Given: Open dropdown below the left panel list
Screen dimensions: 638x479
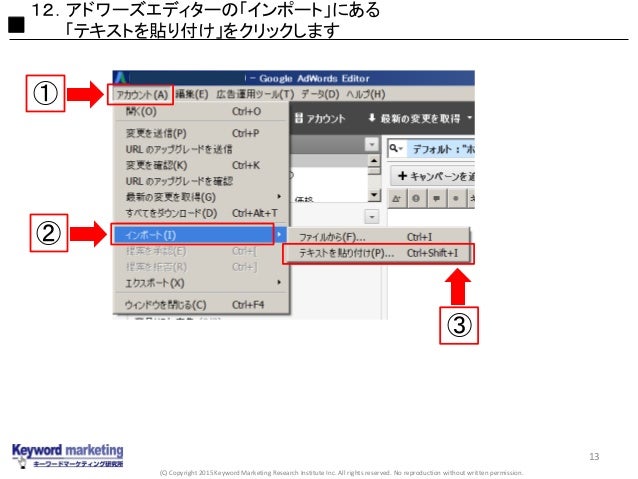Looking at the screenshot, I should [371, 217].
